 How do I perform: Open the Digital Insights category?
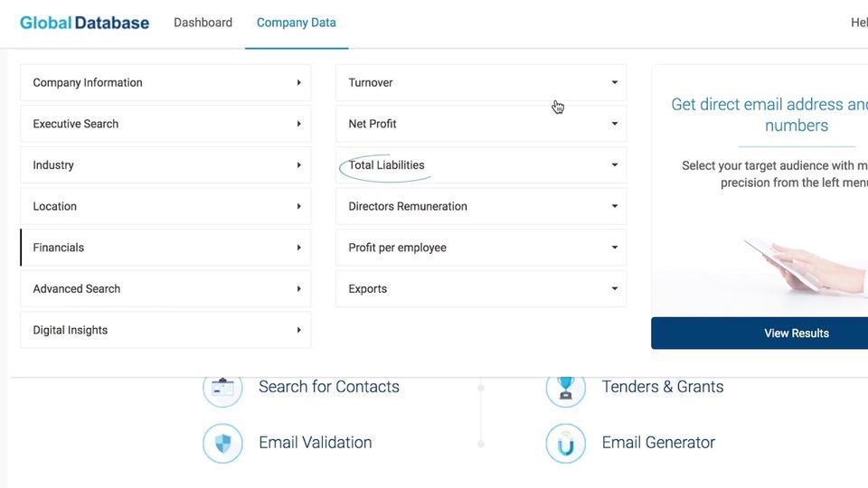point(165,330)
